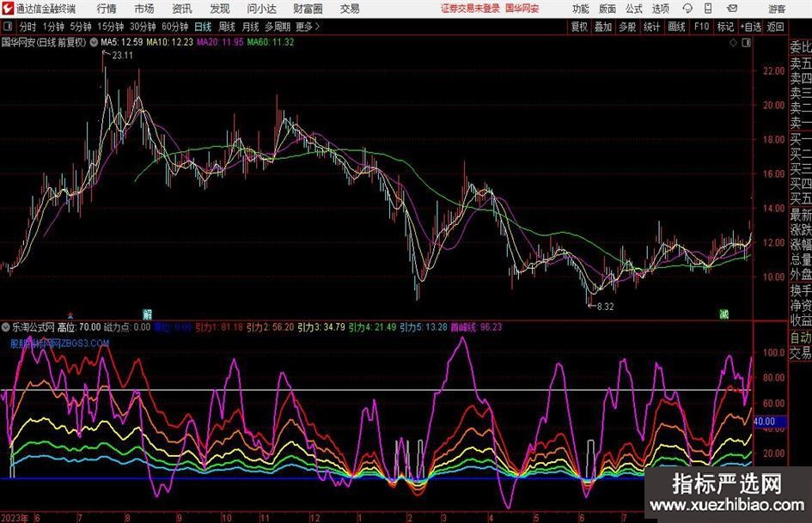
Task: Click the 23.11 high price label
Action: coord(122,56)
